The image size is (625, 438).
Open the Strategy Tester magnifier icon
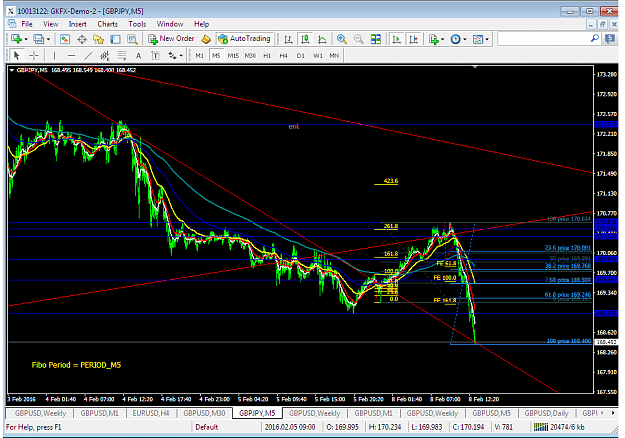point(132,39)
